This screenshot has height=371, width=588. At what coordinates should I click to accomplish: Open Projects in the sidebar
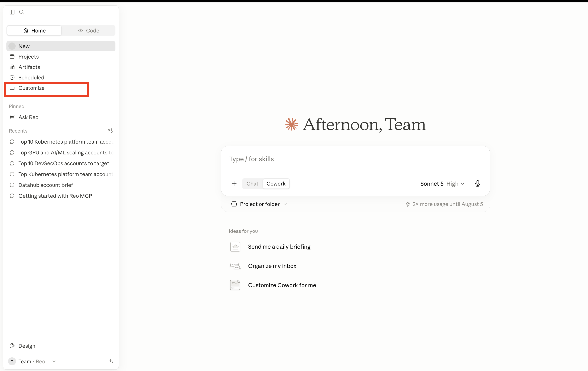[x=61, y=57]
